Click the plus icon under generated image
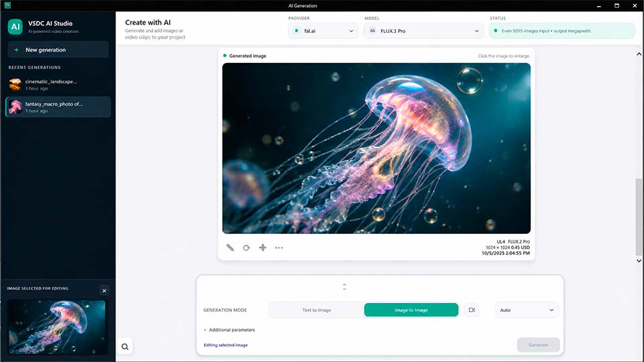The height and width of the screenshot is (362, 644). (x=262, y=247)
